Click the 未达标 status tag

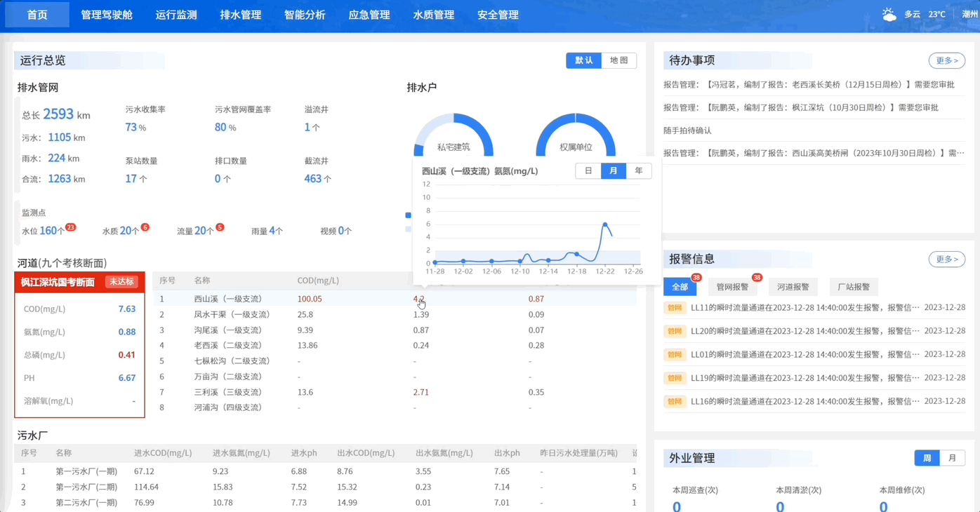coord(122,282)
